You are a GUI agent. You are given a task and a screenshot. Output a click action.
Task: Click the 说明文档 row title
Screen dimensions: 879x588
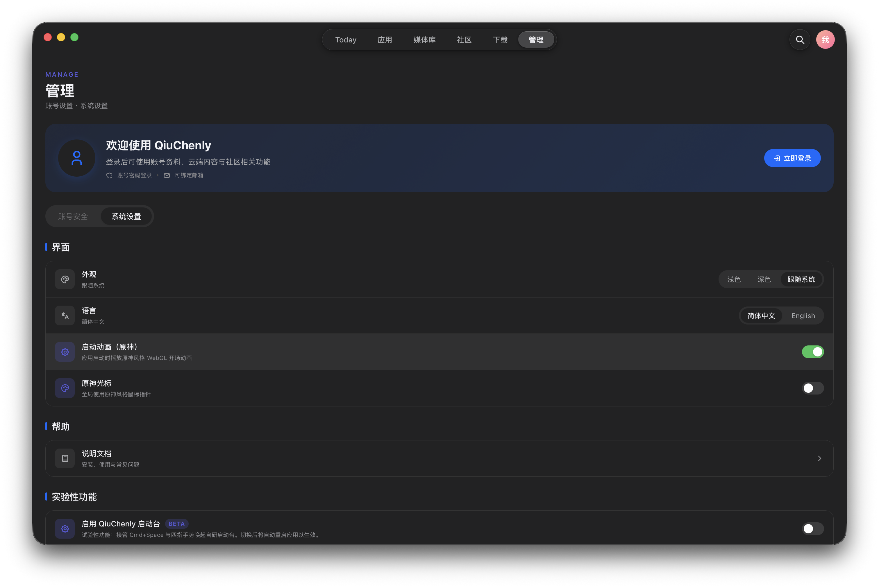point(97,453)
